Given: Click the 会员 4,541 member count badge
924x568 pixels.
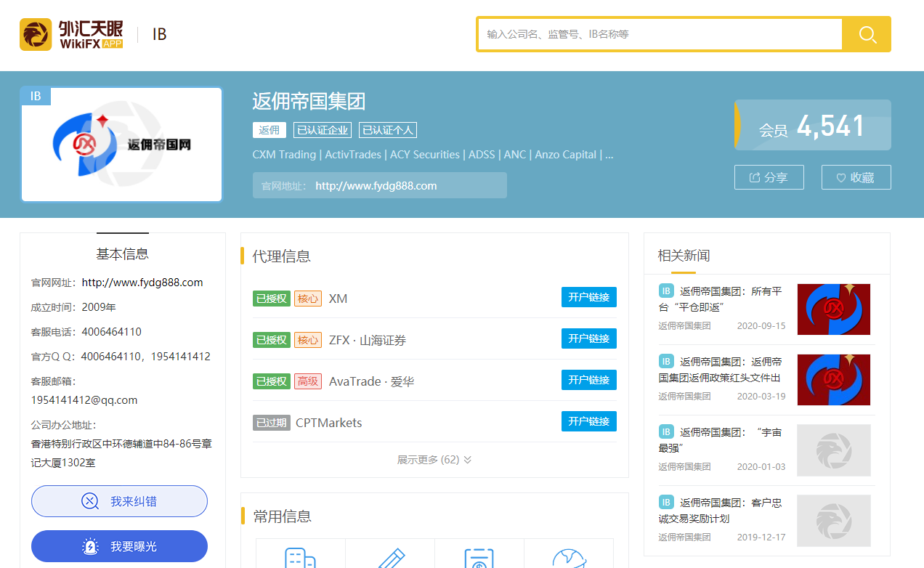Looking at the screenshot, I should pos(813,126).
